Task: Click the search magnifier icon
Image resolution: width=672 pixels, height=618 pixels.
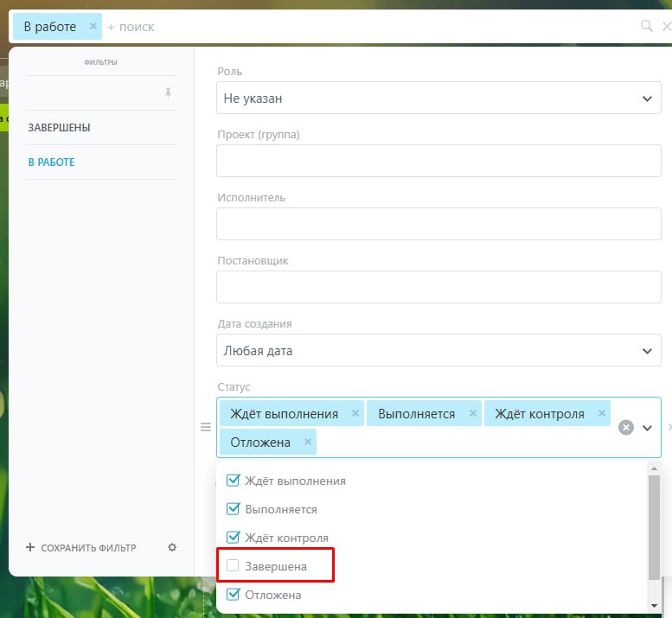Action: coord(646,26)
